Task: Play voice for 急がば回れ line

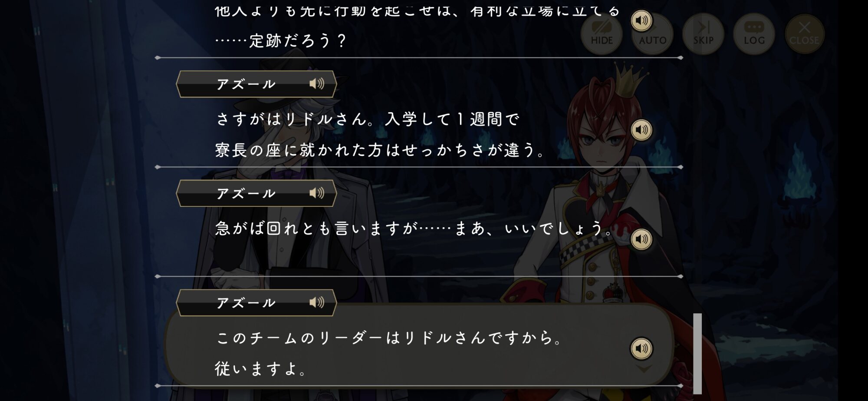Action: 641,239
